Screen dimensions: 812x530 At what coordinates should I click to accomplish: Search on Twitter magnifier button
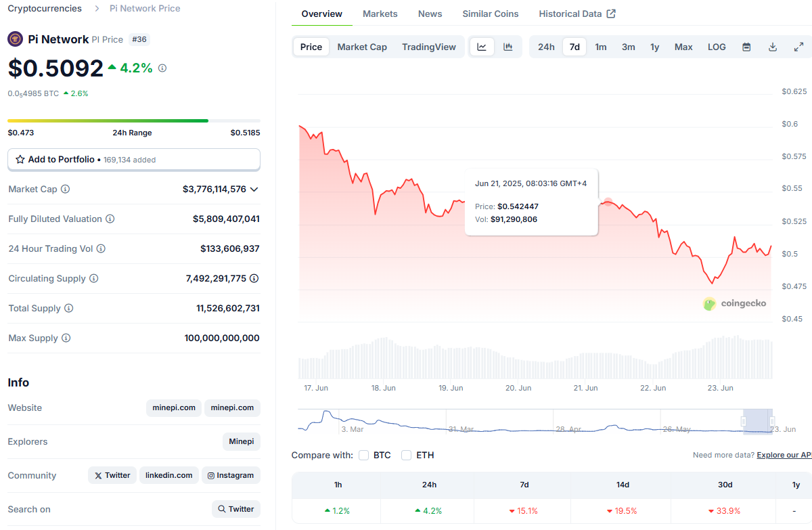coord(236,509)
